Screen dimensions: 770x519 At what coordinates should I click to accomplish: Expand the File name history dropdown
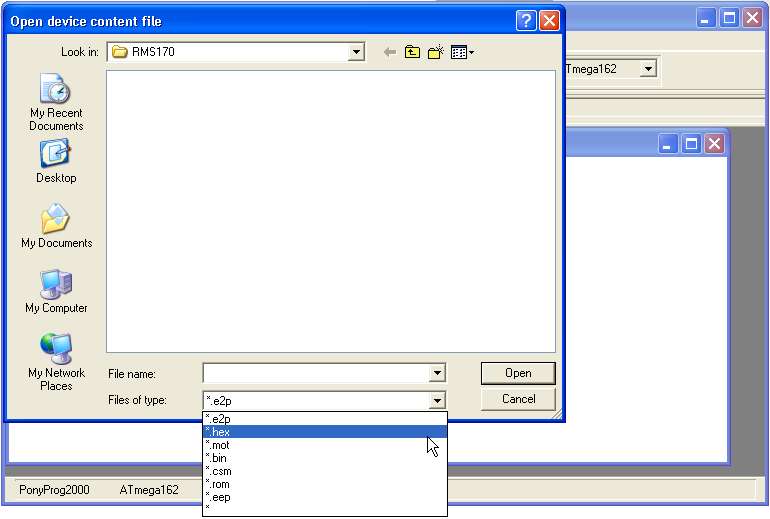point(437,373)
